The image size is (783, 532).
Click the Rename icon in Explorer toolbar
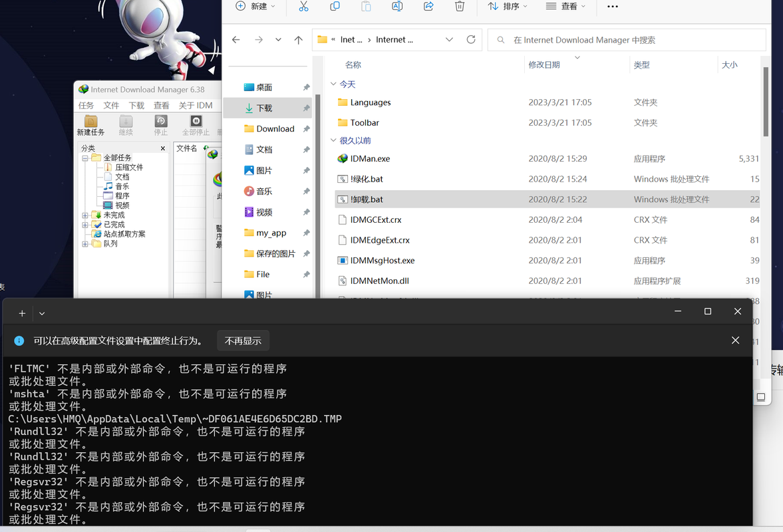[397, 7]
